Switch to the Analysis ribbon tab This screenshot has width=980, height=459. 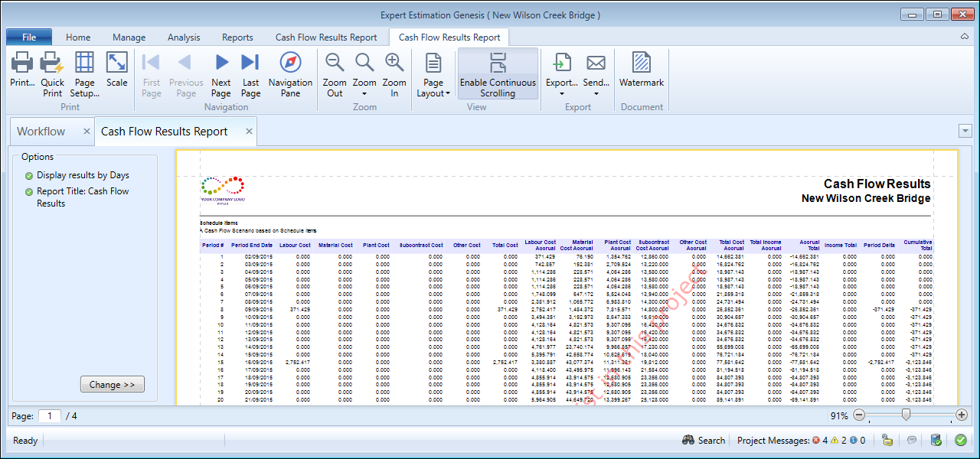[184, 37]
